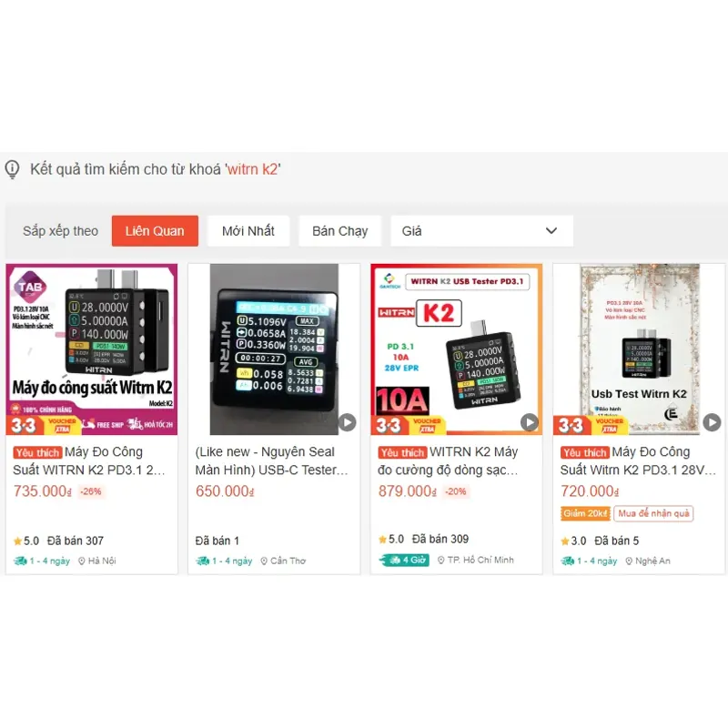The image size is (728, 728).
Task: Select the Liên Quan sort tab
Action: pos(155,231)
